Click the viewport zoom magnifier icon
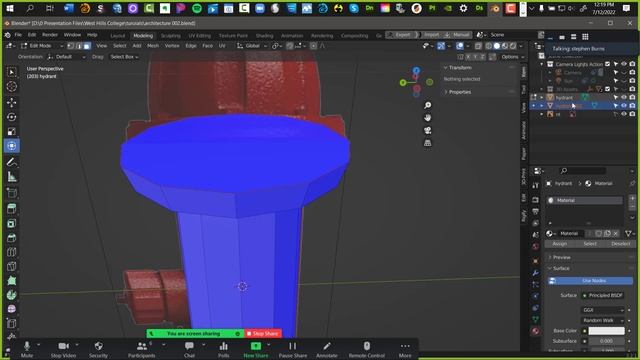Viewport: 640px width, 360px height. [x=427, y=106]
